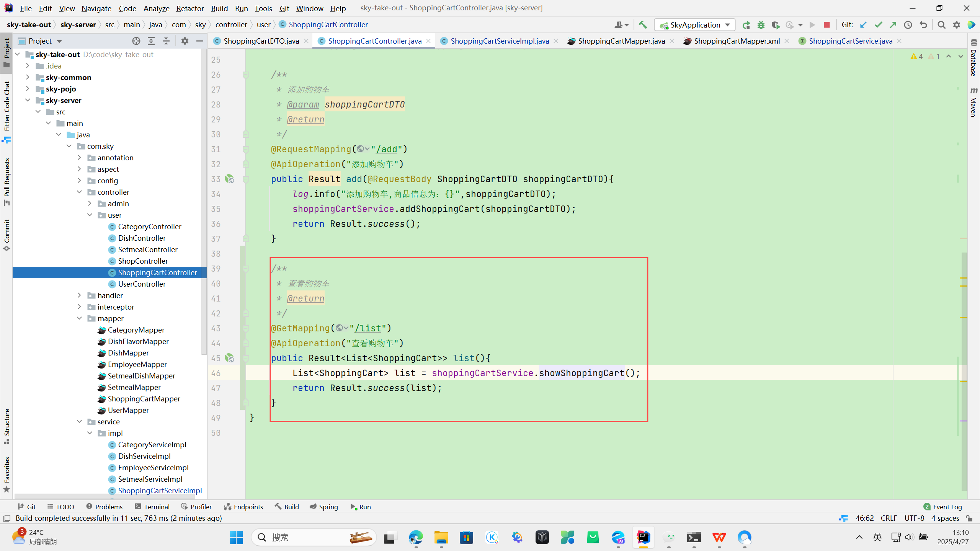Stop the running application with the red square

826,25
